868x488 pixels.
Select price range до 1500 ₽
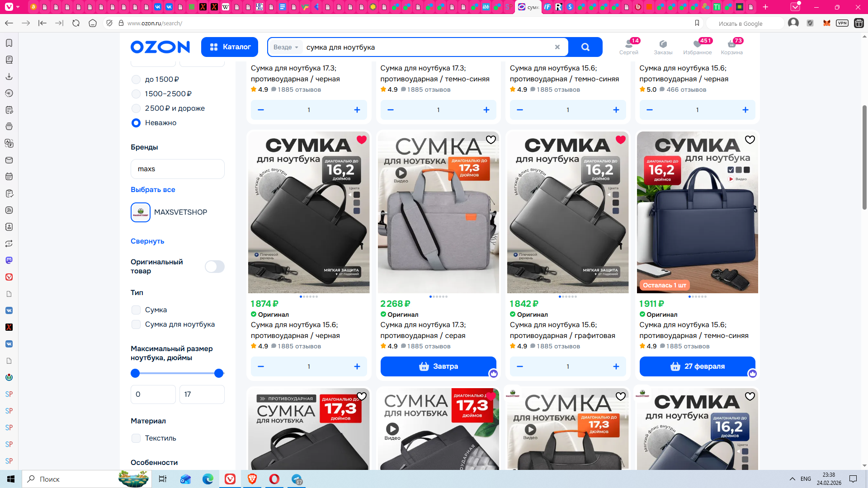[x=136, y=80]
